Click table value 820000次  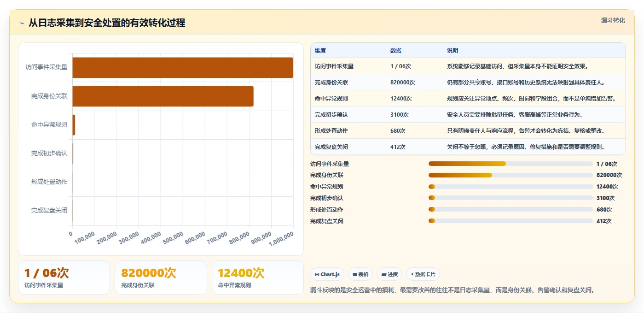403,83
